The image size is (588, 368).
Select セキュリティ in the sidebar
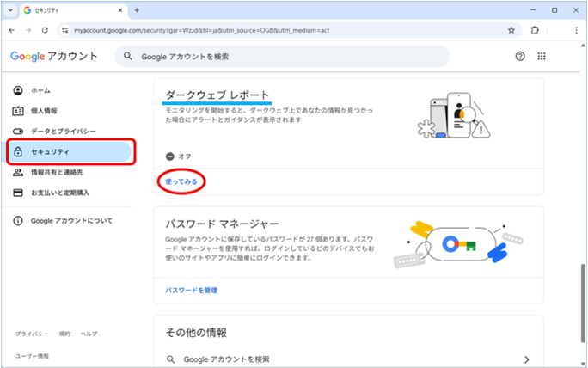pos(51,151)
